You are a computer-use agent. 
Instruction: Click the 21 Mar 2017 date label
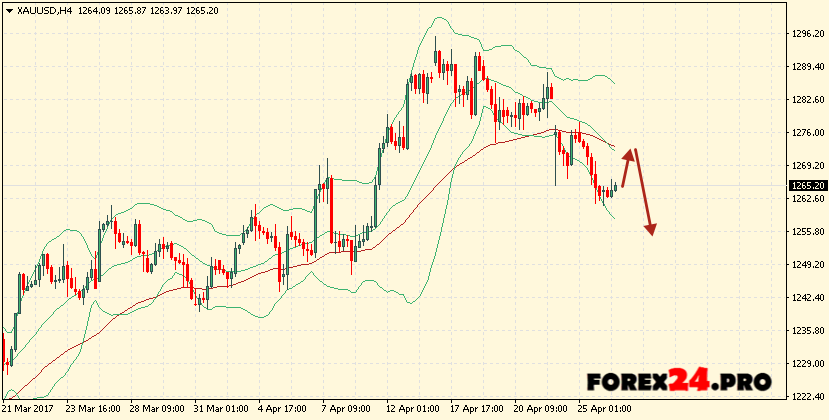(29, 409)
